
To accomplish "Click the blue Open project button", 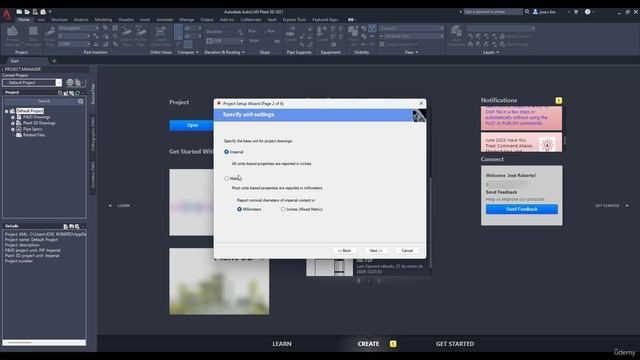I will coord(192,125).
